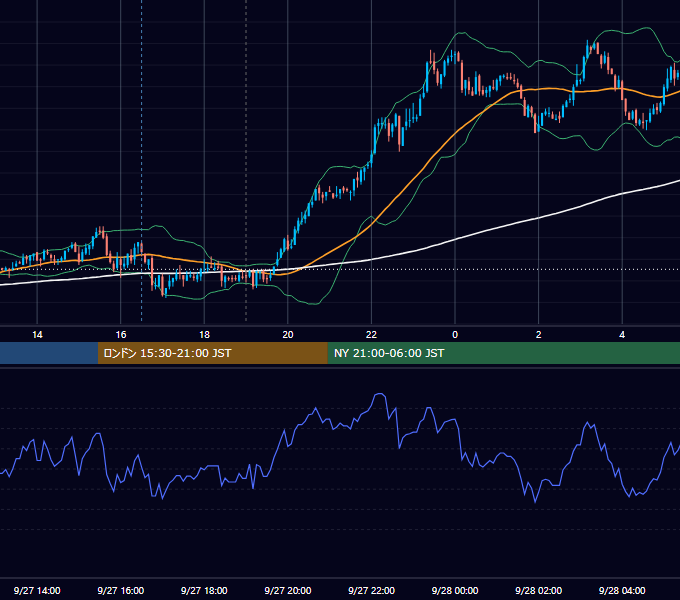This screenshot has height=600, width=680.
Task: Click the 9/27 14:00 date label
Action: tap(37, 590)
